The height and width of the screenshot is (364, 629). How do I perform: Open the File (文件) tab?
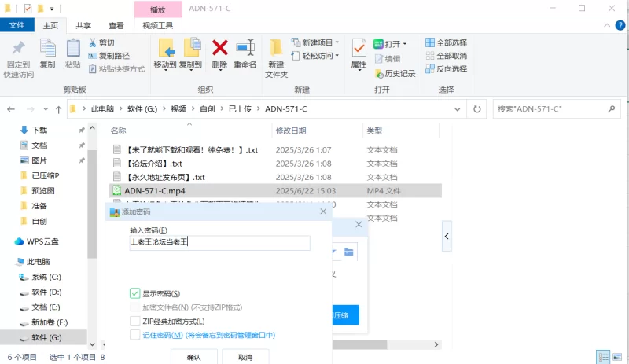[x=17, y=25]
